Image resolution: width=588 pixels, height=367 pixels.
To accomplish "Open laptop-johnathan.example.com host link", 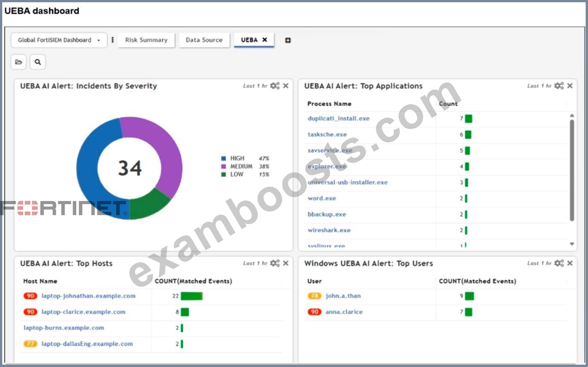I will 89,296.
